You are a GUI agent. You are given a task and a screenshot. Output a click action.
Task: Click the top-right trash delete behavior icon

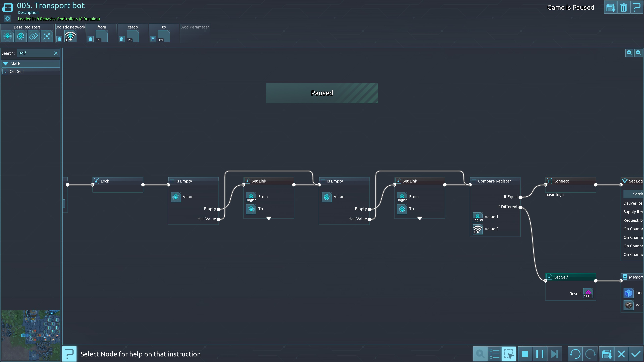point(624,8)
